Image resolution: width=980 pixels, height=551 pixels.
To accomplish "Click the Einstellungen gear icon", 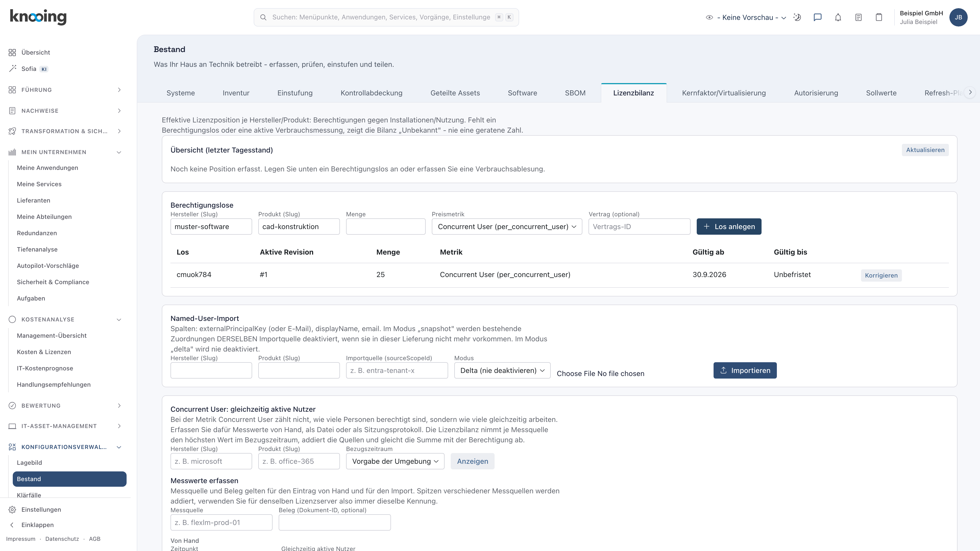I will point(12,510).
